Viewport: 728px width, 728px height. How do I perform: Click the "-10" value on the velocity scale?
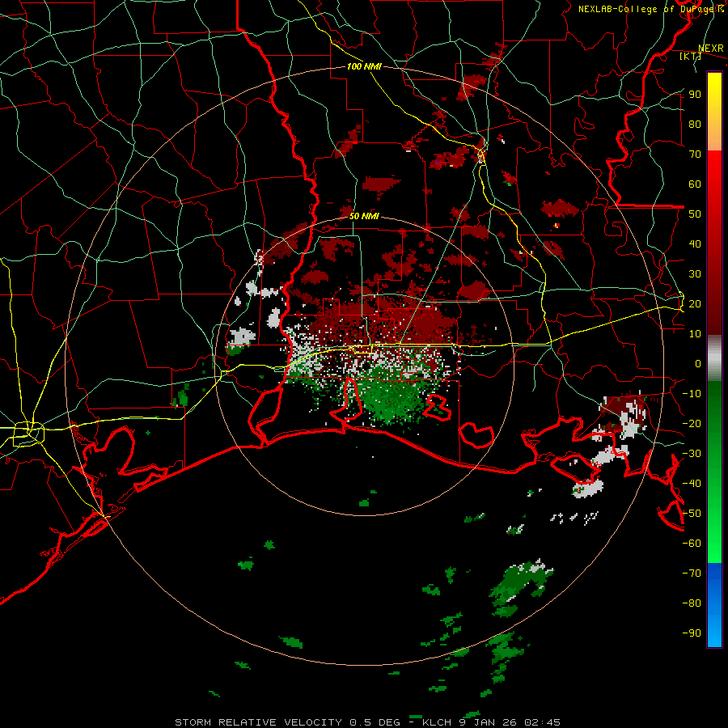(x=692, y=394)
